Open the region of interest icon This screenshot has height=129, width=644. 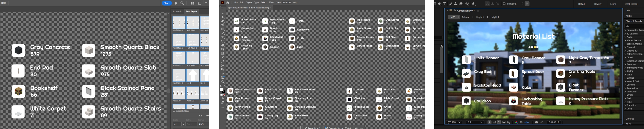point(504,122)
